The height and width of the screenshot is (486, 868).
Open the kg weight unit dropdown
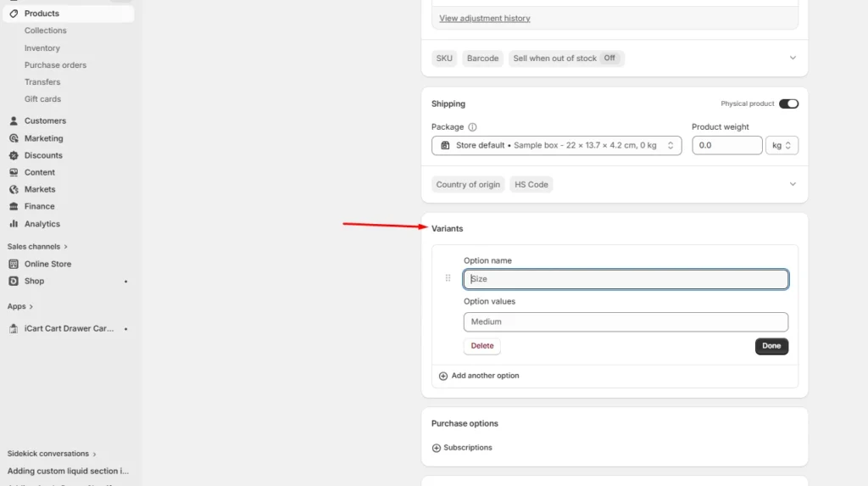tap(782, 145)
